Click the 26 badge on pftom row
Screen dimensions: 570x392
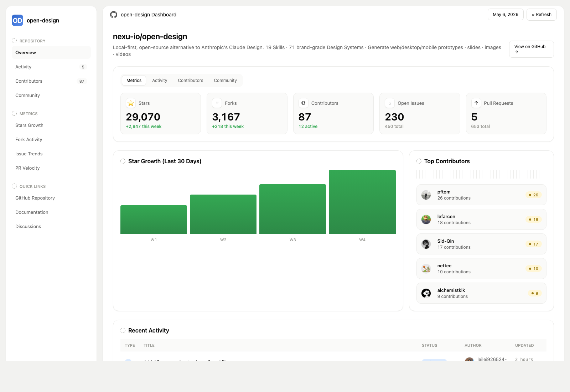(533, 195)
